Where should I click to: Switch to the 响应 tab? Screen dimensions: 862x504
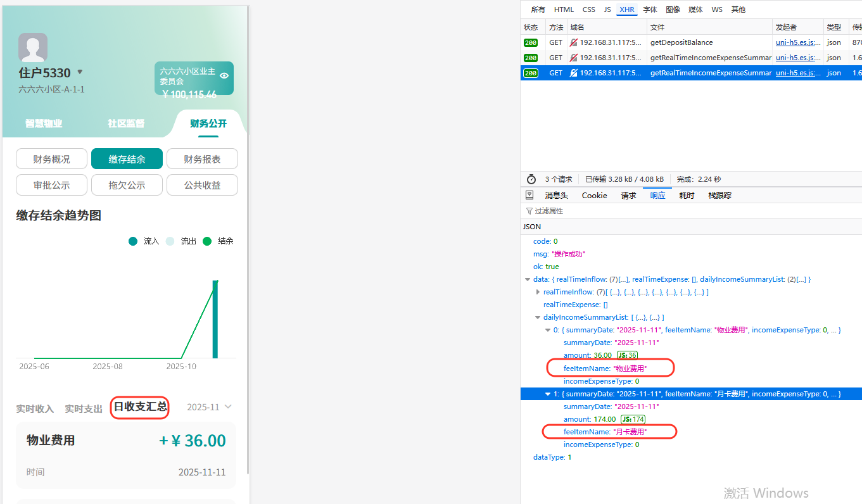click(x=657, y=195)
